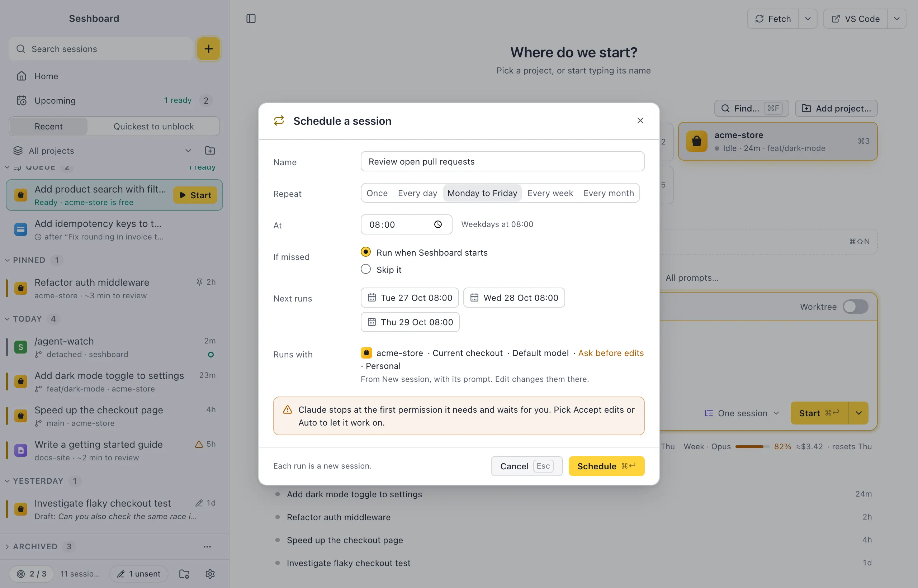The width and height of the screenshot is (918, 588).
Task: Switch to Quickest to unblock tab
Action: click(153, 126)
